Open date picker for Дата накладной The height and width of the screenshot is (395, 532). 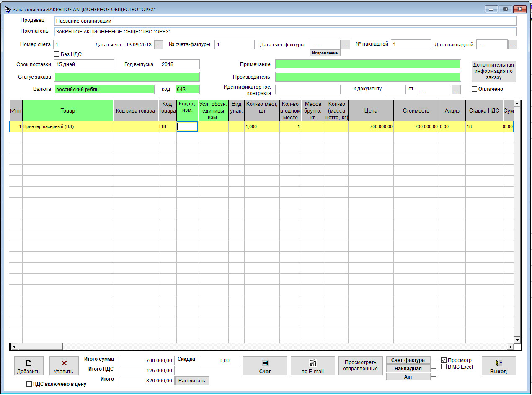pos(513,44)
